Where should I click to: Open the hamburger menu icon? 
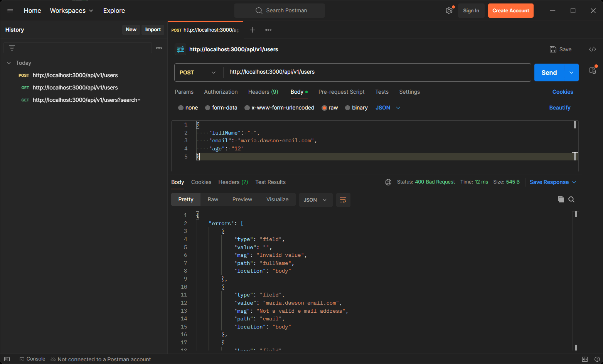coord(10,11)
